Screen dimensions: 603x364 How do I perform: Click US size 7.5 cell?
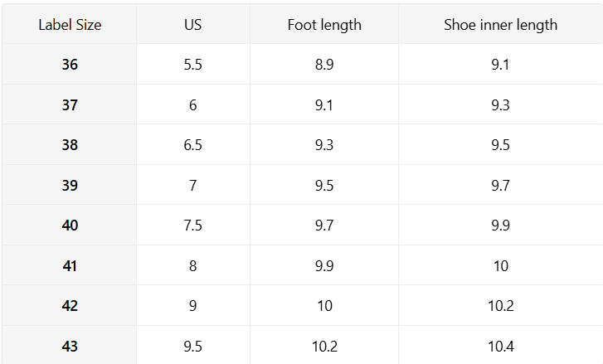point(192,226)
